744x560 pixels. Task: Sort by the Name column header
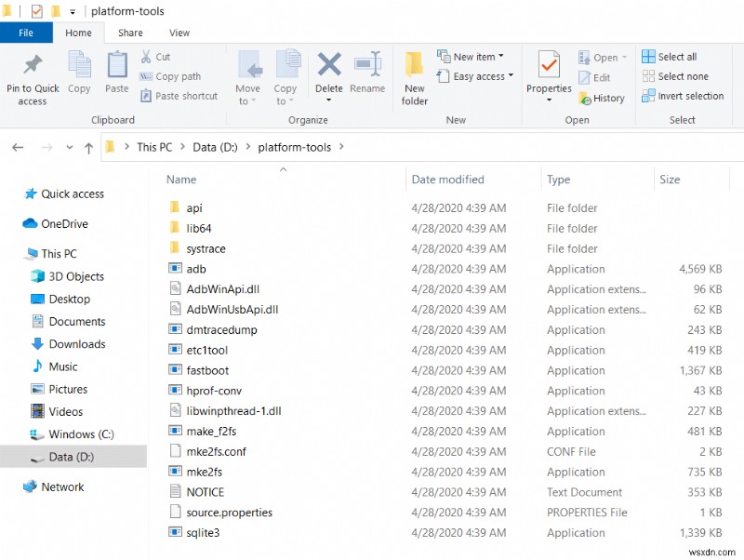(x=181, y=180)
